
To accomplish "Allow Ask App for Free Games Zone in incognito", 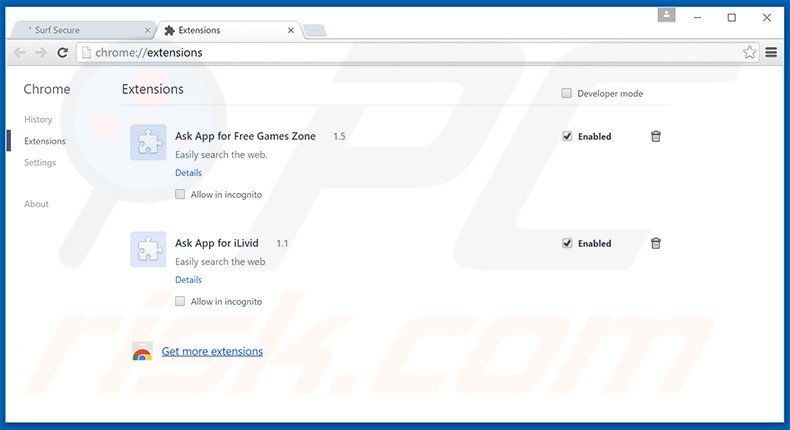I will coord(180,194).
